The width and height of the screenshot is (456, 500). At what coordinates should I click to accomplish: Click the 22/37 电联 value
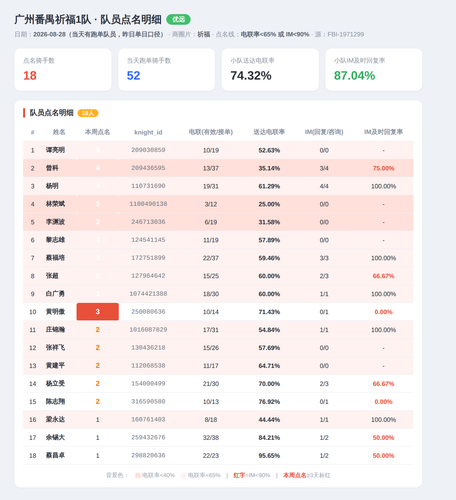pyautogui.click(x=211, y=258)
